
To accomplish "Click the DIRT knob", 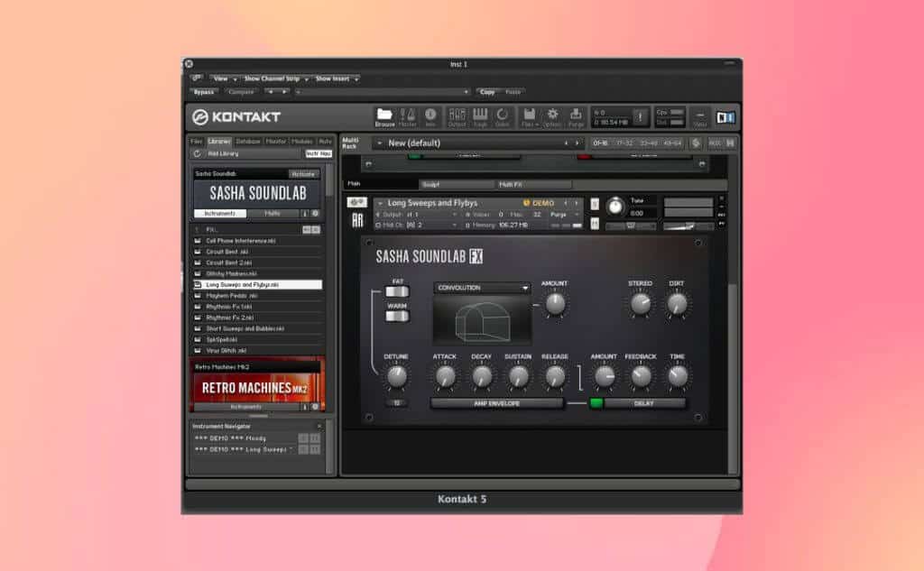I will pyautogui.click(x=677, y=304).
